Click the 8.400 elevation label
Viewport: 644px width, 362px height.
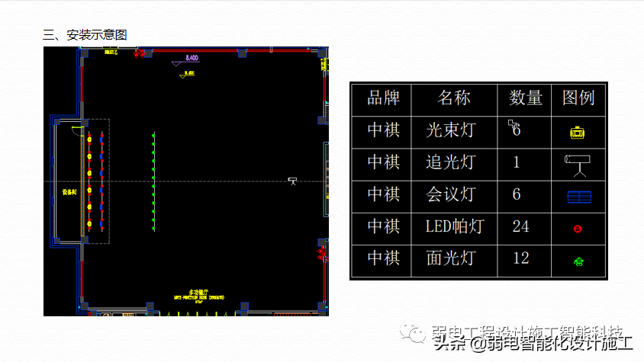pyautogui.click(x=192, y=58)
